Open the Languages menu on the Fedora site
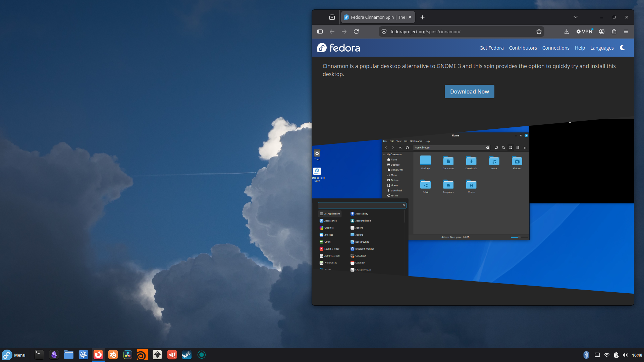This screenshot has height=362, width=644. 602,48
